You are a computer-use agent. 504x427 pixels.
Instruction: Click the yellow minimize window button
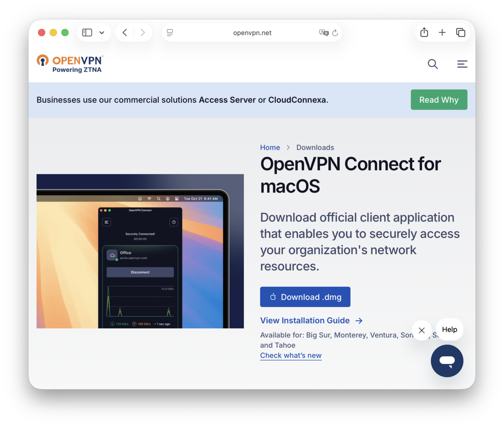(x=53, y=32)
